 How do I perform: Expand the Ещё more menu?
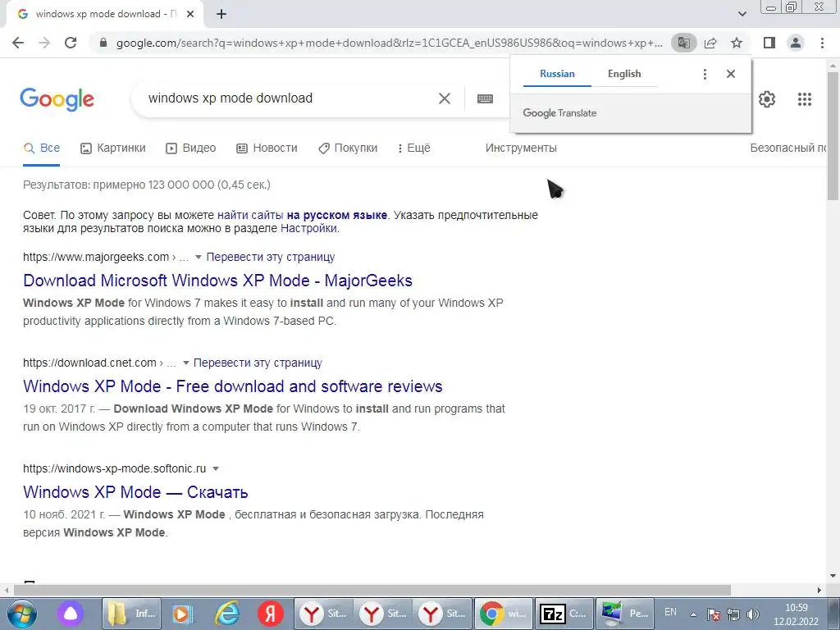413,148
